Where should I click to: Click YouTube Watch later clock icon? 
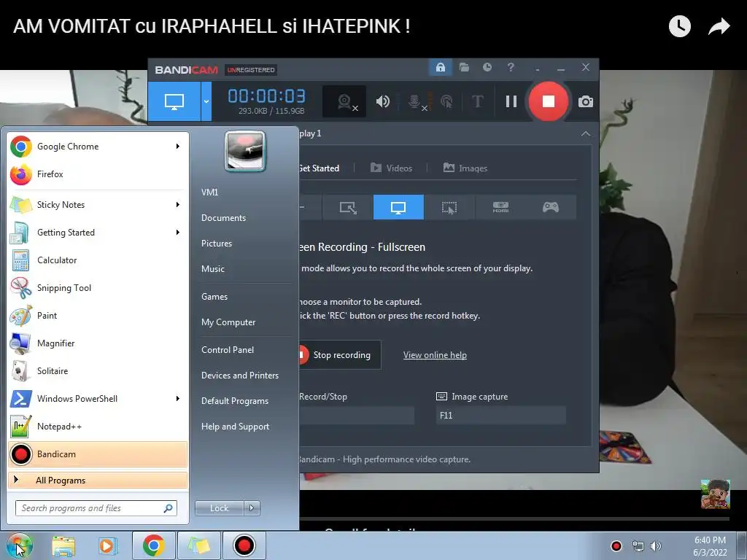[679, 26]
